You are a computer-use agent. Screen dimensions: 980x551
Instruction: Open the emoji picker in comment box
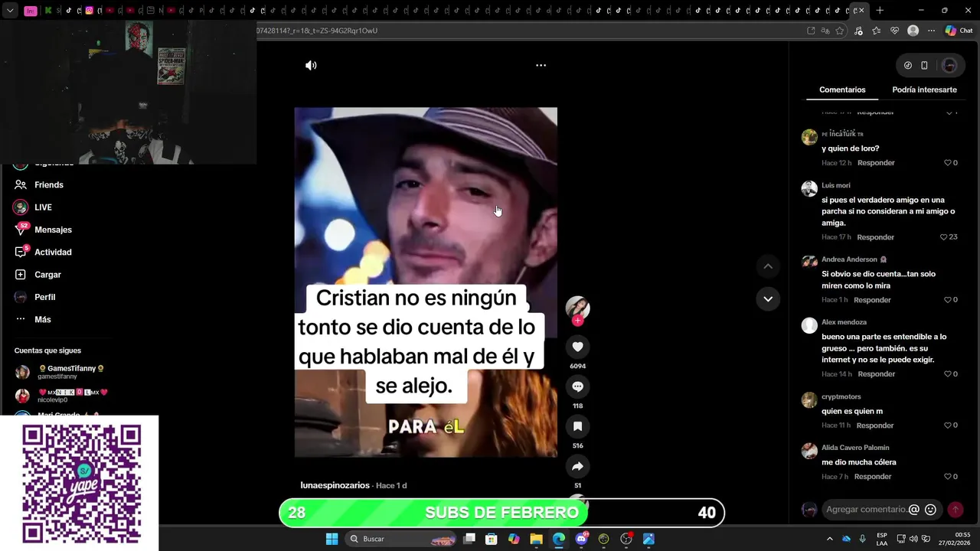tap(931, 510)
